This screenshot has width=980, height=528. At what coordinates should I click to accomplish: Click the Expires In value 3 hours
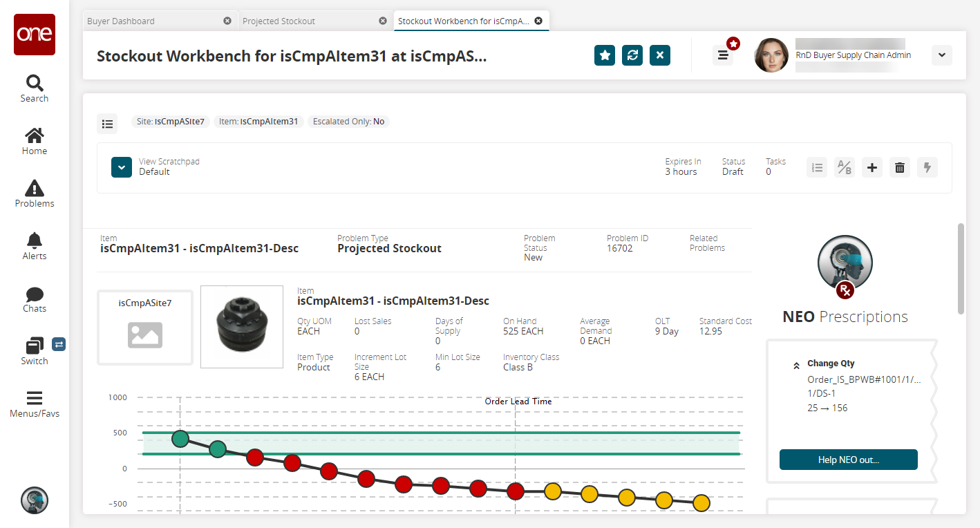(681, 171)
